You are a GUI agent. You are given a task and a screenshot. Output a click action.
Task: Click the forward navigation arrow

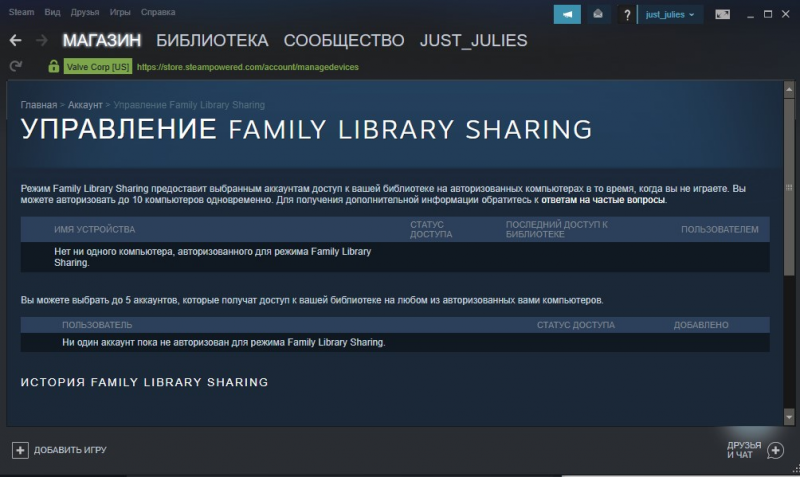pyautogui.click(x=42, y=40)
